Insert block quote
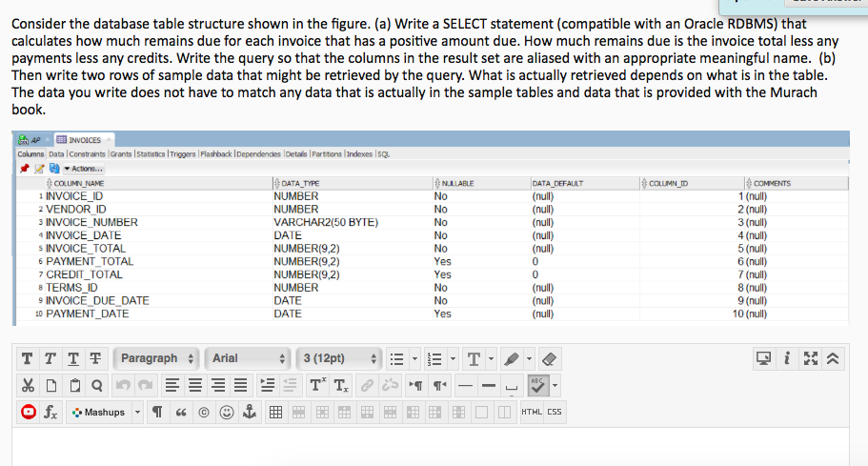The width and height of the screenshot is (868, 466). point(181,412)
